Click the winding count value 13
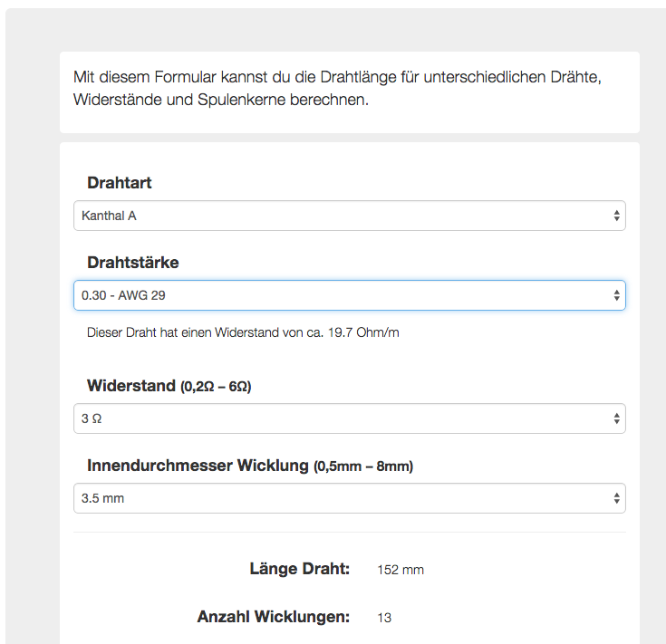This screenshot has height=644, width=666. click(x=384, y=618)
